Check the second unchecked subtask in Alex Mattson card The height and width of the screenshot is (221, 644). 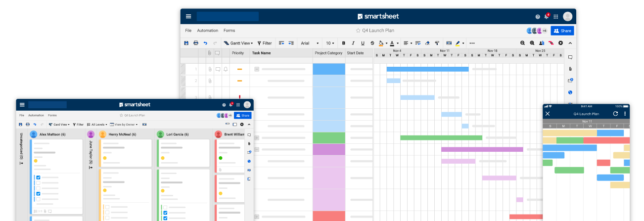(x=38, y=188)
